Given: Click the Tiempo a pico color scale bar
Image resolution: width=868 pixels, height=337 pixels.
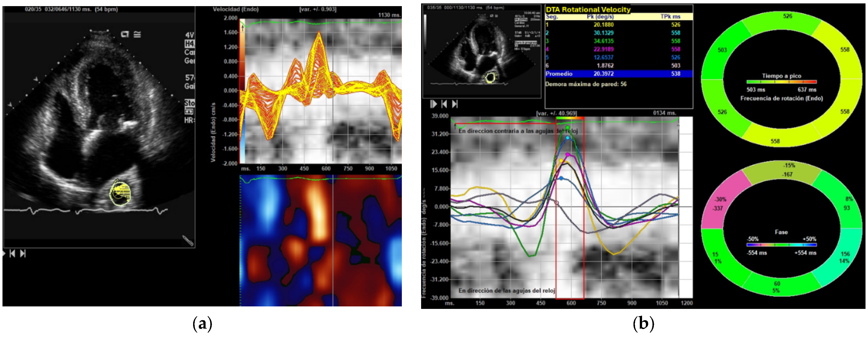Looking at the screenshot, I should tap(781, 82).
